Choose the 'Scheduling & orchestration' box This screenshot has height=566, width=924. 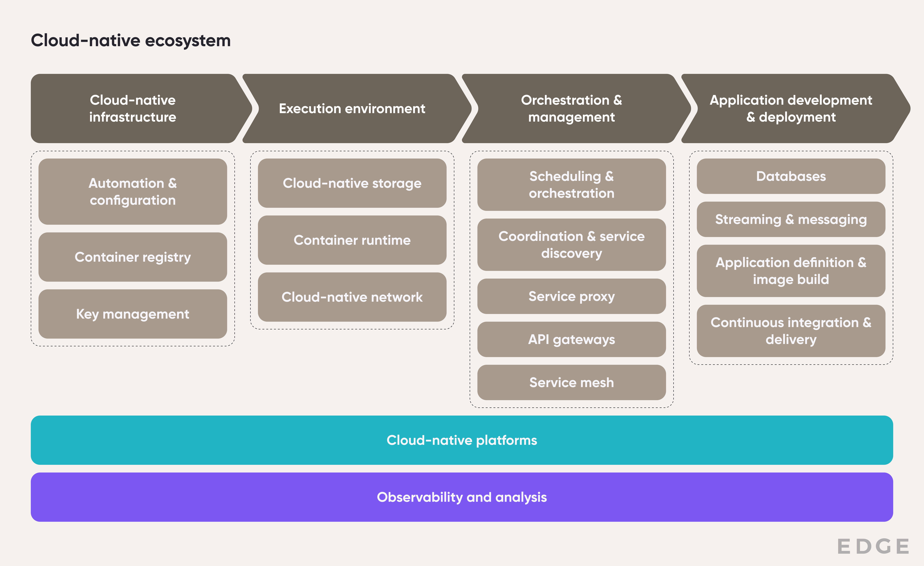coord(571,185)
